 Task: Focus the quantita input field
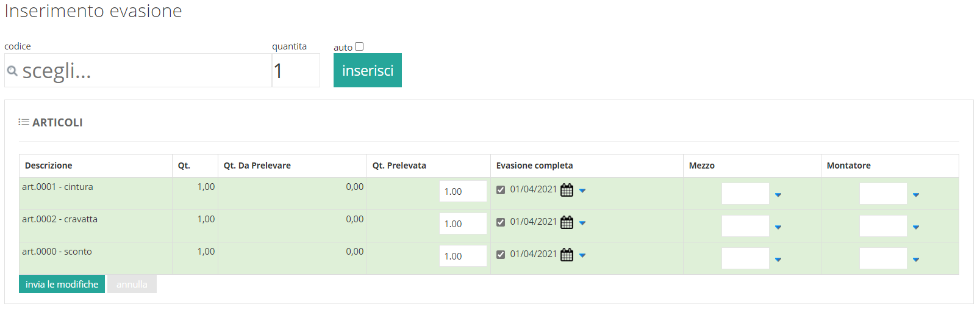click(x=296, y=70)
